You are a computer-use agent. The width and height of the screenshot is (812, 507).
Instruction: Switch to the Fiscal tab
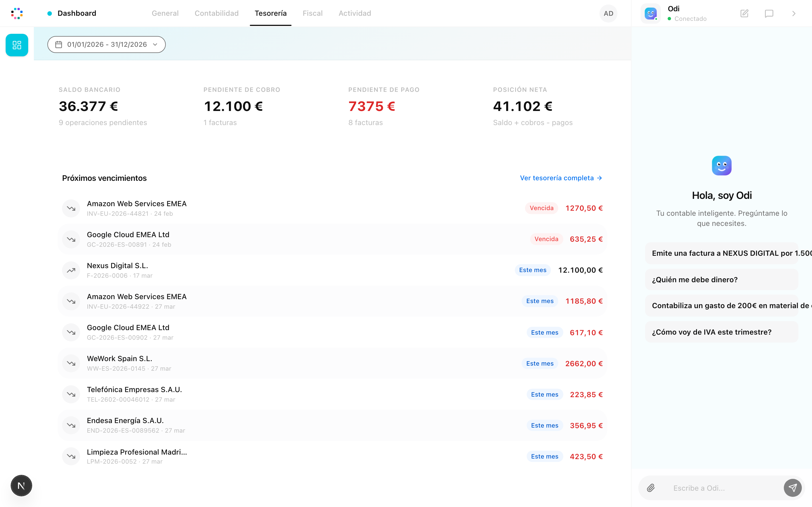[x=312, y=14]
